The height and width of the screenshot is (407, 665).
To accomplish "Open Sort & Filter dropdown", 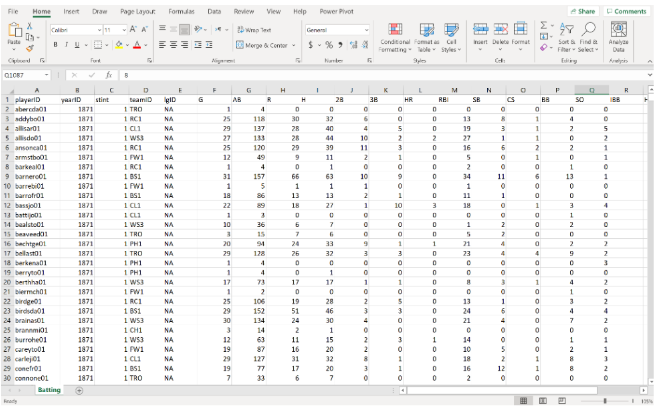I will pyautogui.click(x=567, y=37).
